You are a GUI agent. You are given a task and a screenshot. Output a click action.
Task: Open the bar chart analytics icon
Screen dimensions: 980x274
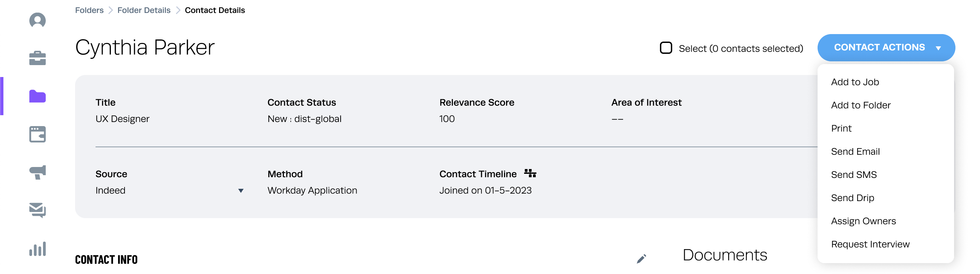[x=37, y=249]
